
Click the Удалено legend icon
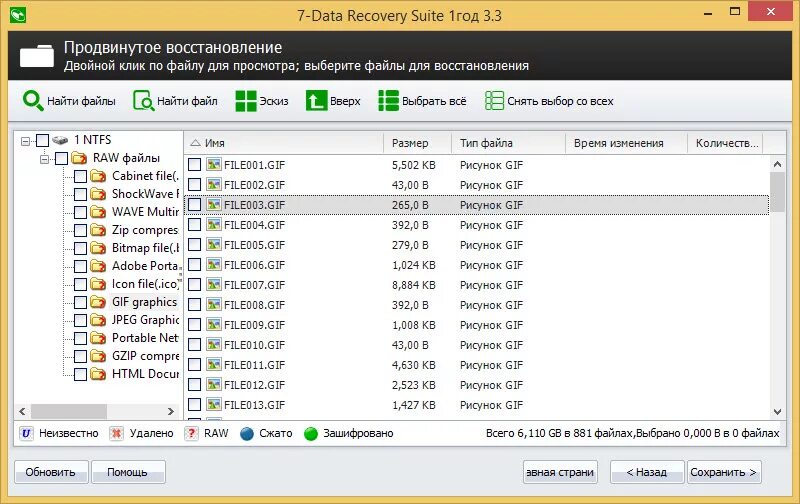(116, 434)
